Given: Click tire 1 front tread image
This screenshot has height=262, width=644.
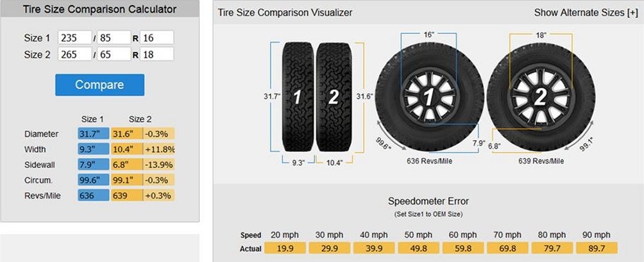Looking at the screenshot, I should (298, 97).
